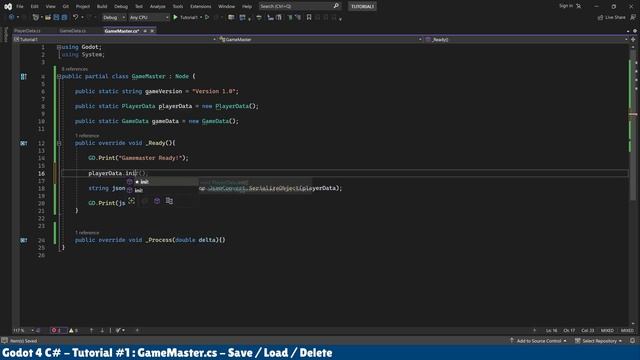Click the Sign in link
Screen dimensions: 640x360
566,6
